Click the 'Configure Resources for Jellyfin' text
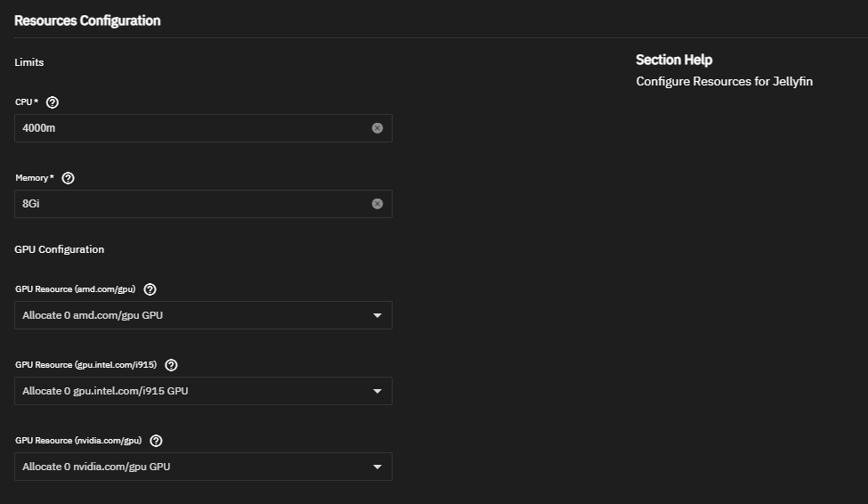The height and width of the screenshot is (504, 868). coord(724,82)
